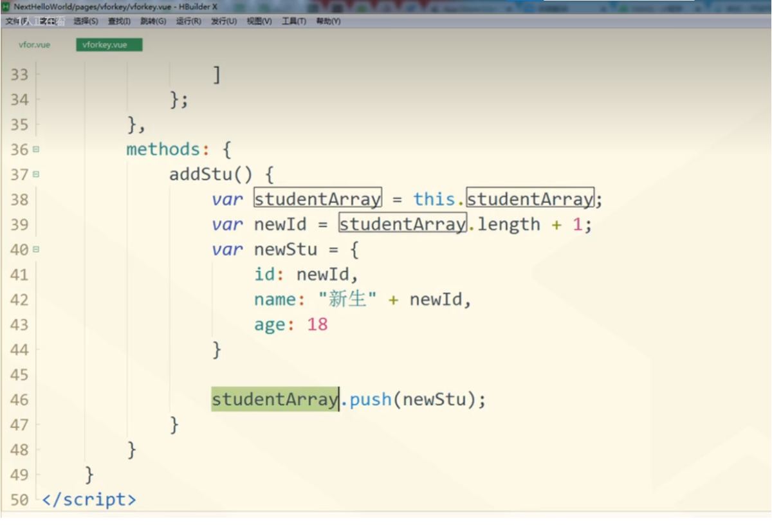Select the vforkey.vue tab
The height and width of the screenshot is (532, 772).
[109, 45]
